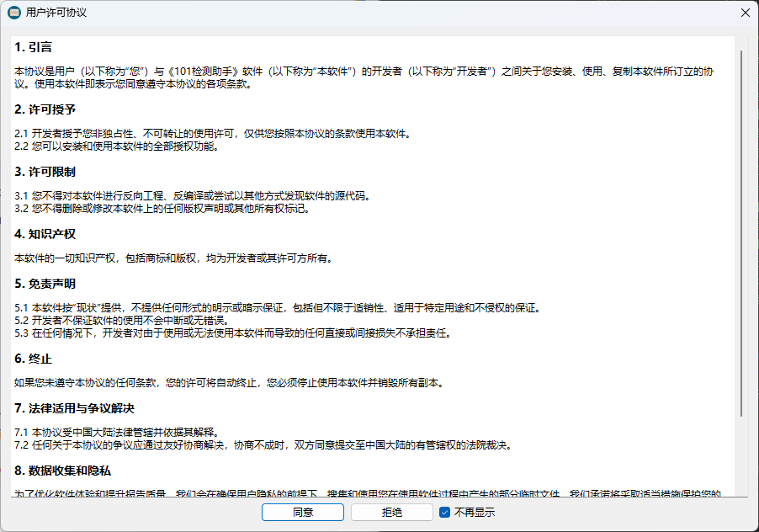The image size is (759, 532).
Task: Click the heading 8. 数据收集和隐私
Action: click(x=63, y=471)
